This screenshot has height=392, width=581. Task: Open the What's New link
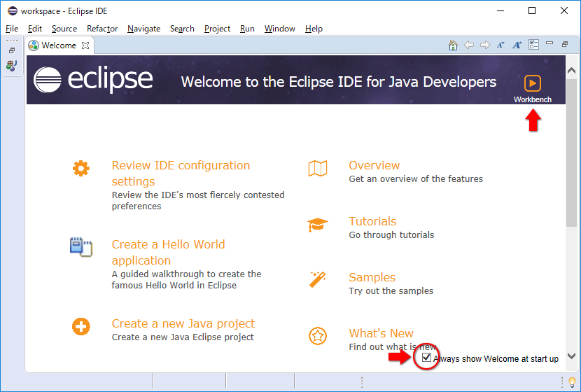(381, 333)
